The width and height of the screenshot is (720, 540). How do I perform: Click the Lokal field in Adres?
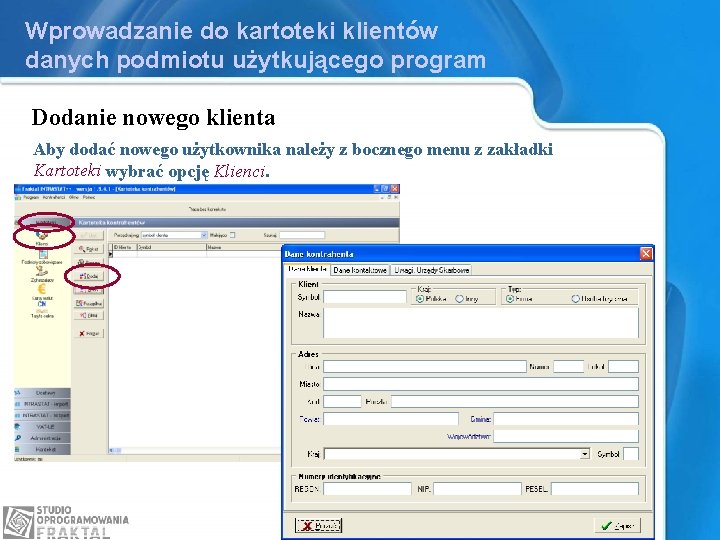(x=624, y=366)
